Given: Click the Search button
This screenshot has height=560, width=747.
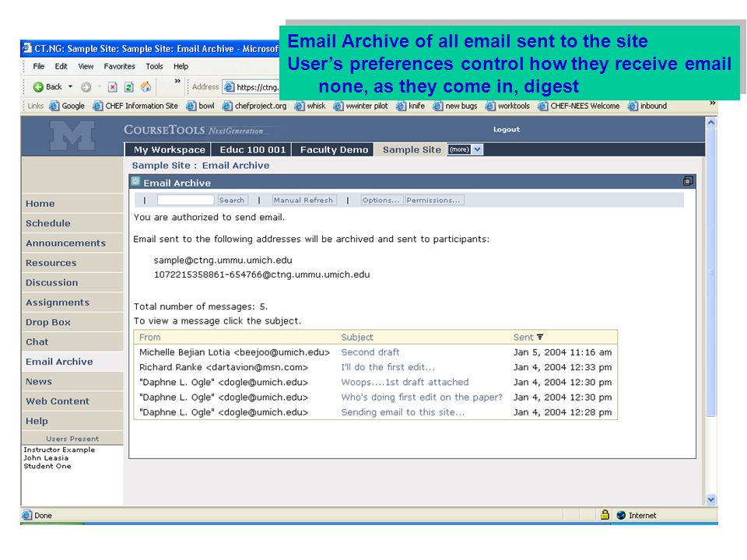Looking at the screenshot, I should tap(232, 200).
